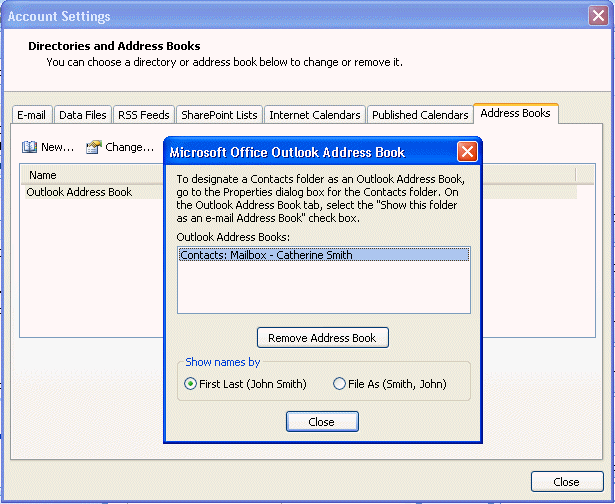This screenshot has width=615, height=504.
Task: Select Contacts: Mailbox - Catherine Smith entry
Action: [x=324, y=255]
